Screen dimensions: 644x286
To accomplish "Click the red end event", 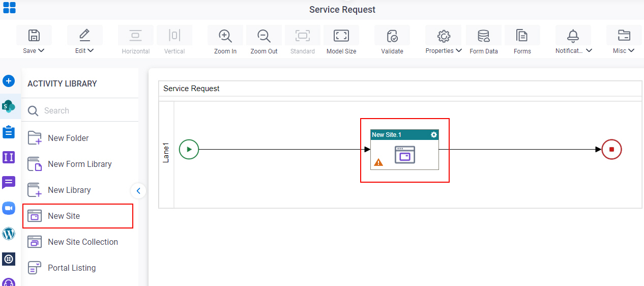I will 611,150.
